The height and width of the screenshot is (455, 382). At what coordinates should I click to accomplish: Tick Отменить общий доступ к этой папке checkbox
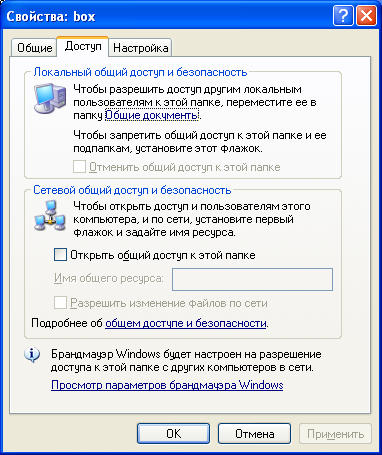[x=79, y=167]
